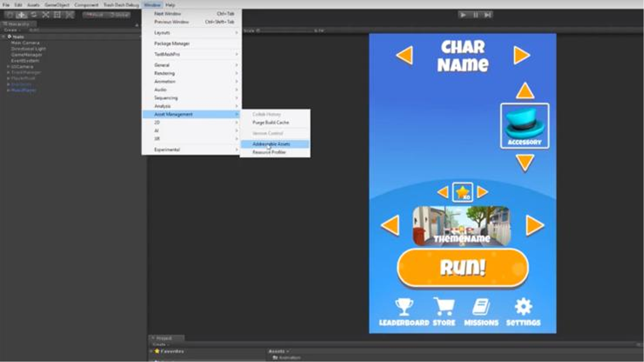Start Play mode with the play button

[x=463, y=15]
